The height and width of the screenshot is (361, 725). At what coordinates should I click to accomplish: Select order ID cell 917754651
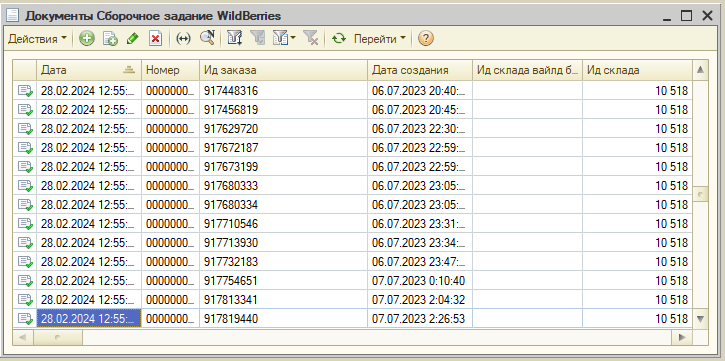pyautogui.click(x=283, y=281)
